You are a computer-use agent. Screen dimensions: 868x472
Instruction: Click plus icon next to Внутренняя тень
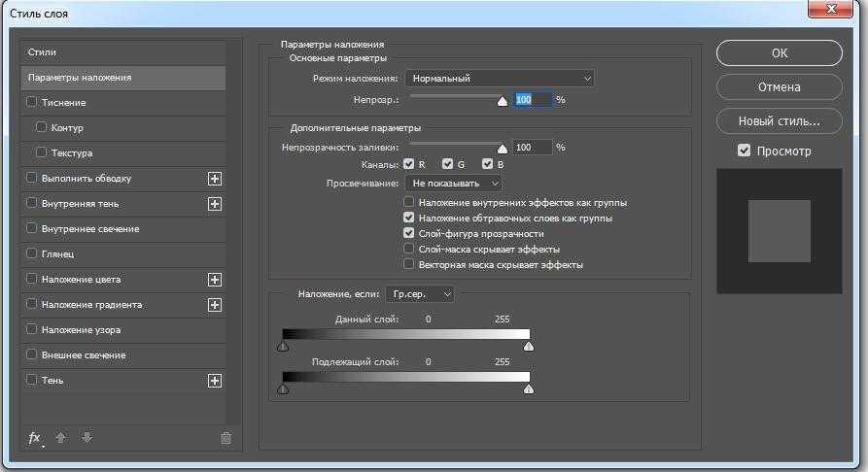[215, 204]
